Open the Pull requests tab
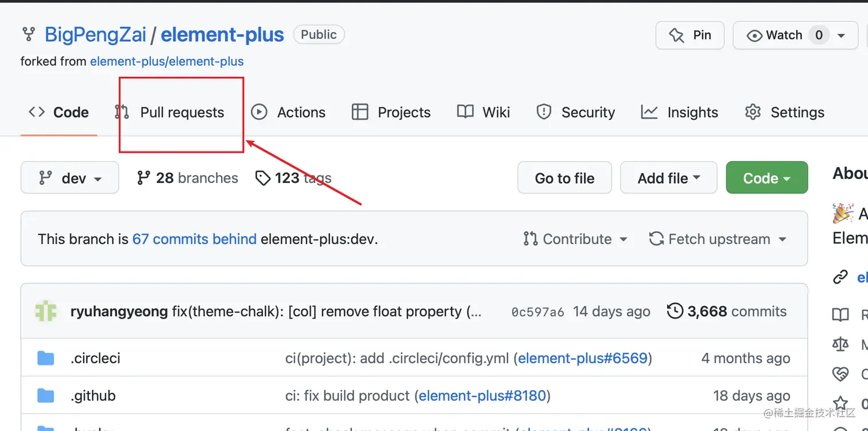Screen dimensions: 868x431 (x=170, y=112)
